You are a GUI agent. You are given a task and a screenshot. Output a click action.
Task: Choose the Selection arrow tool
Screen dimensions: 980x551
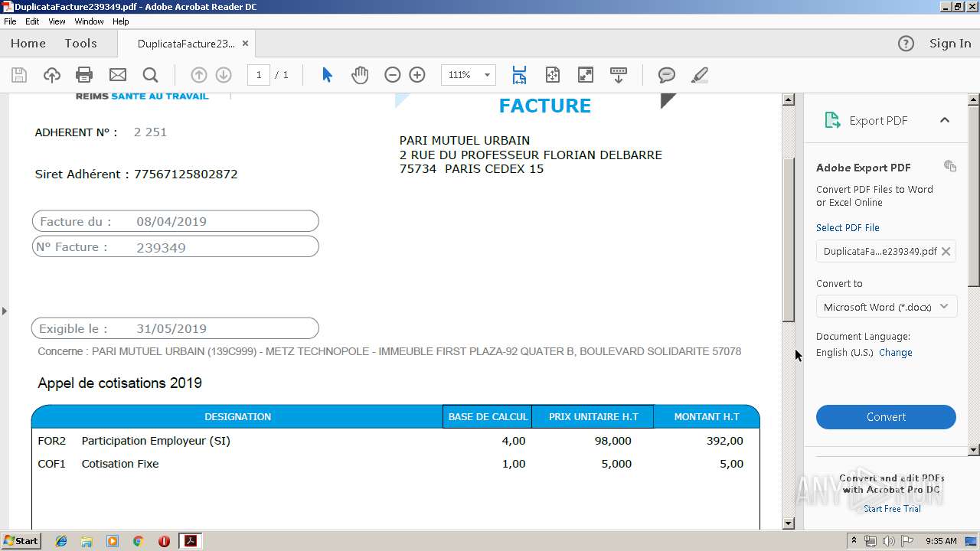pos(328,75)
